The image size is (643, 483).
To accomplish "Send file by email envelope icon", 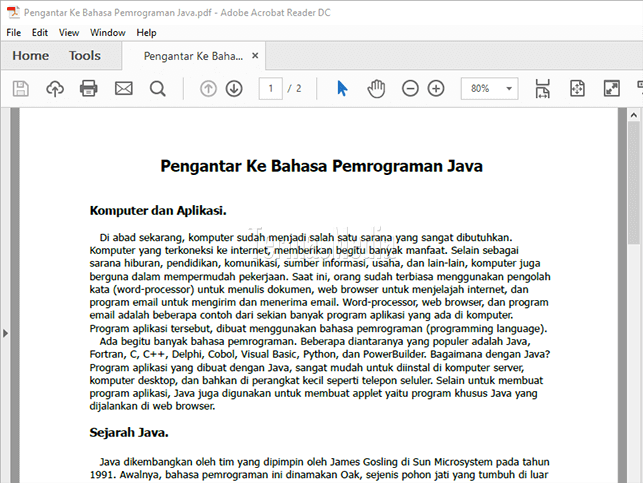I will [x=123, y=89].
